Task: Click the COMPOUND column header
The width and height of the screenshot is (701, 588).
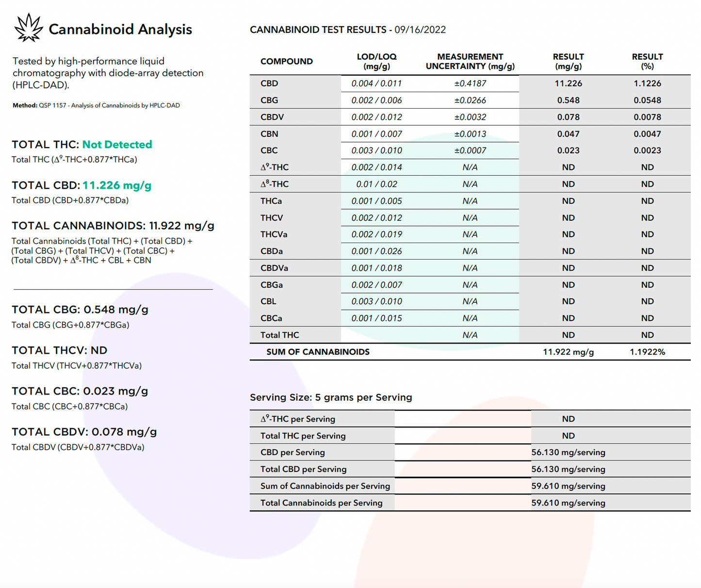Action: pyautogui.click(x=287, y=62)
